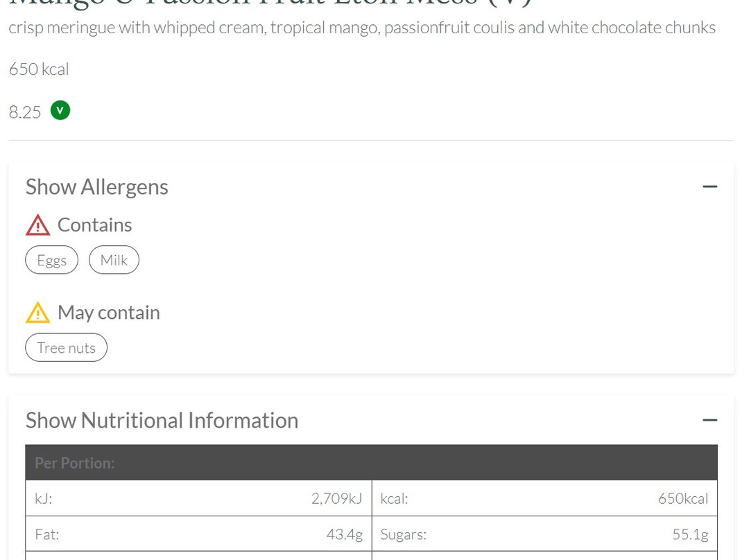Click the green vegetarian V badge
This screenshot has width=749, height=560.
(60, 110)
